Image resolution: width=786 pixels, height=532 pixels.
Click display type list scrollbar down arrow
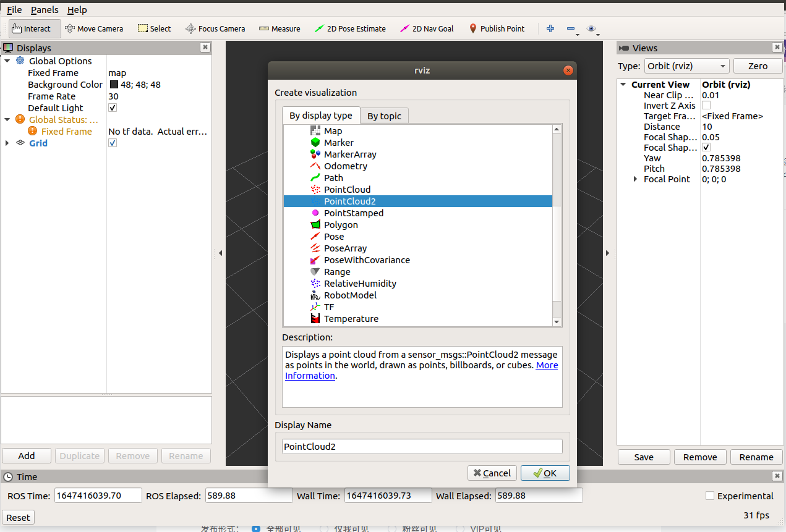[x=557, y=322]
